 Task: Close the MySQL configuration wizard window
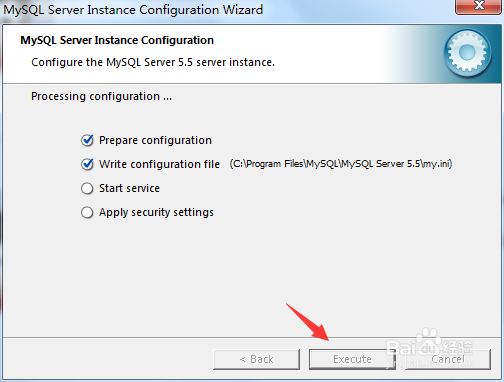(x=479, y=6)
